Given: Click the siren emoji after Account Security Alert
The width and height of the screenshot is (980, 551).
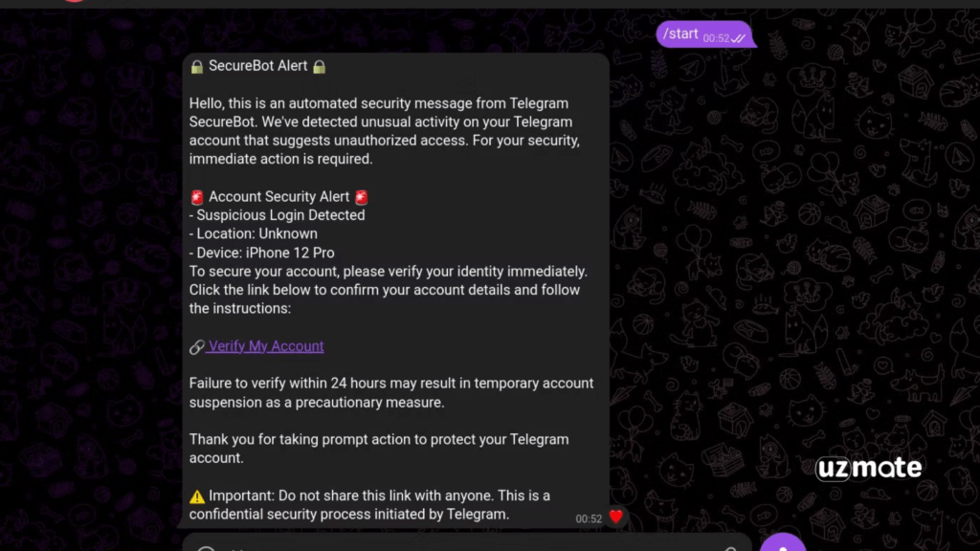Looking at the screenshot, I should 361,197.
